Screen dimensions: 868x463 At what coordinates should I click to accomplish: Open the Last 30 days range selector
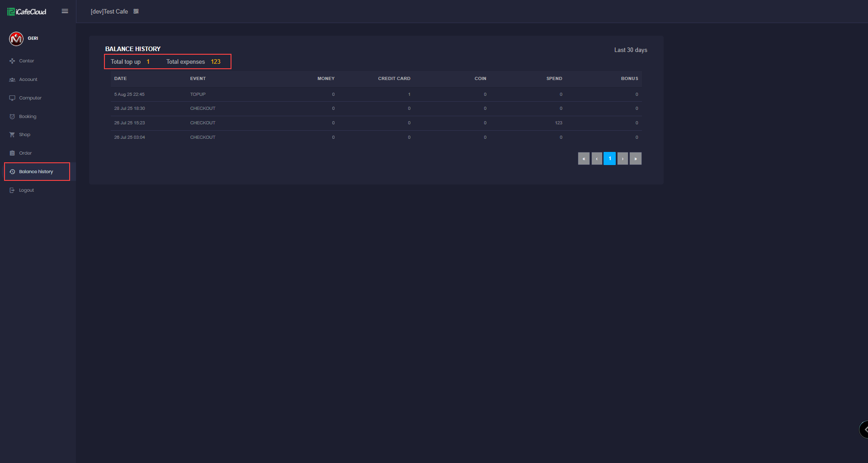click(x=630, y=50)
